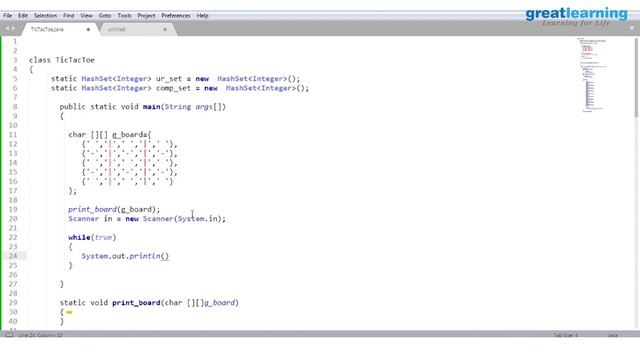
Task: Click the ur_set HashSet declaration line
Action: [x=176, y=79]
